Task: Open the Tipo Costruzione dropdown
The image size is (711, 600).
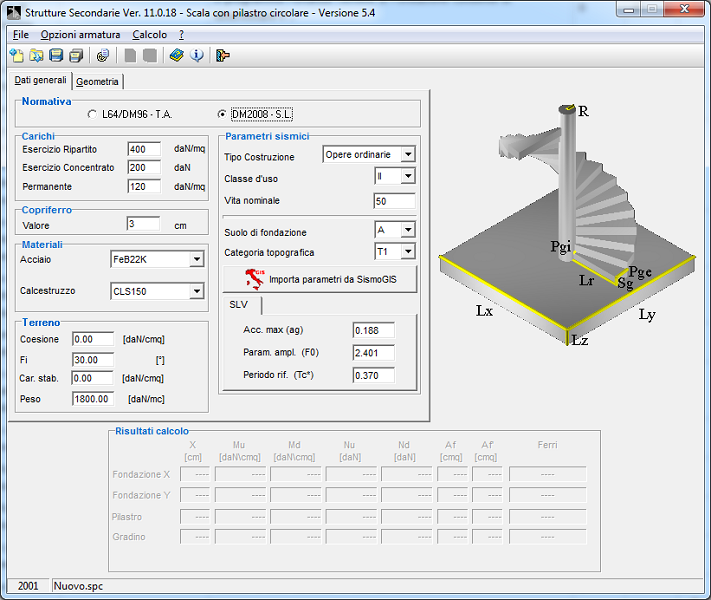Action: tap(408, 154)
